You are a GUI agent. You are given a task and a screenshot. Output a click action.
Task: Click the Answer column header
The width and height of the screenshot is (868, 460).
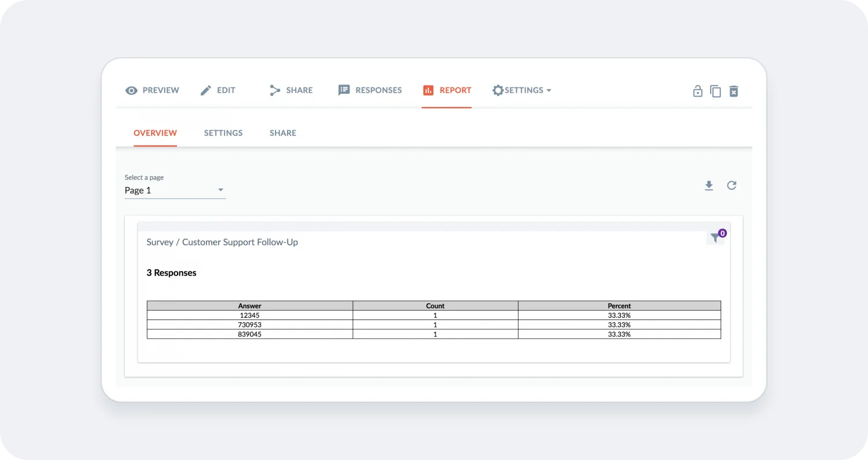click(250, 306)
